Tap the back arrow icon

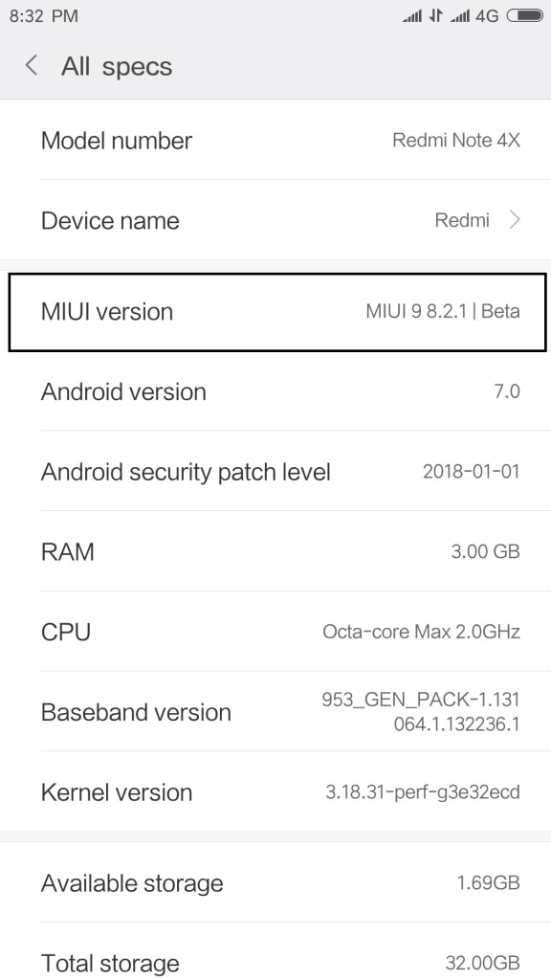(32, 66)
